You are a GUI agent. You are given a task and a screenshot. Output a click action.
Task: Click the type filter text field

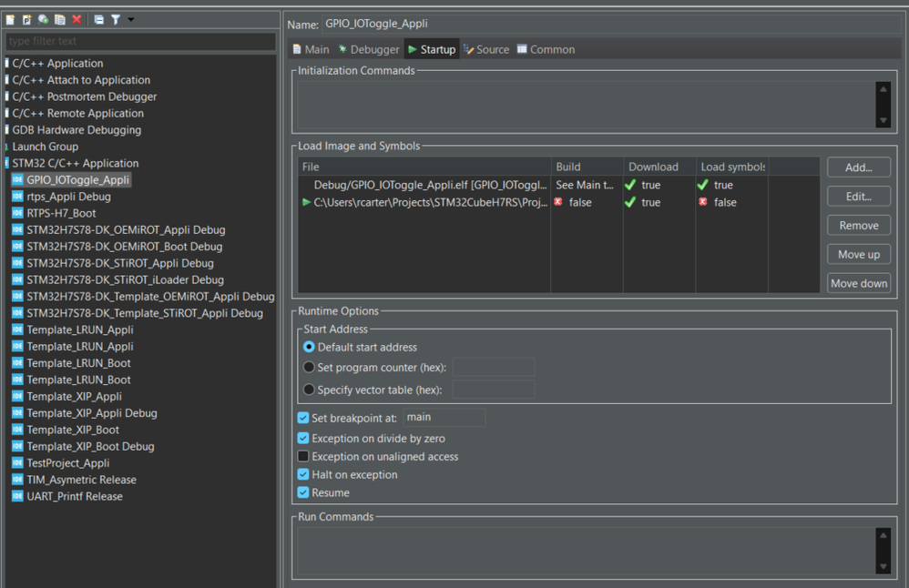[x=140, y=41]
